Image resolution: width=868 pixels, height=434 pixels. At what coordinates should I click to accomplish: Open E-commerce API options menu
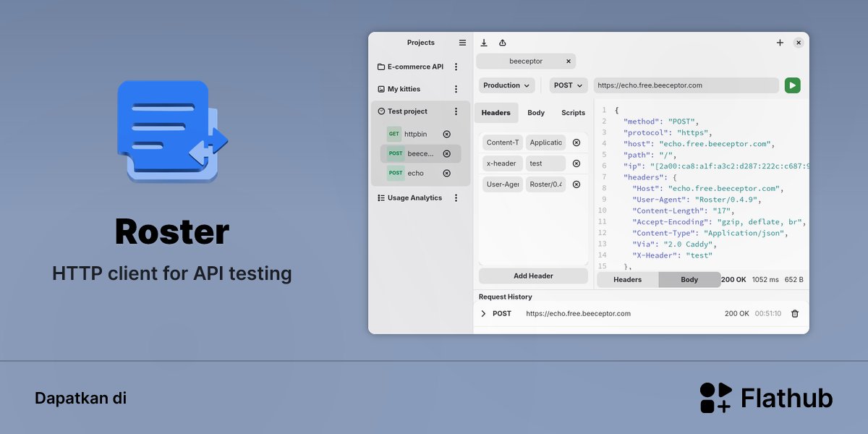456,67
